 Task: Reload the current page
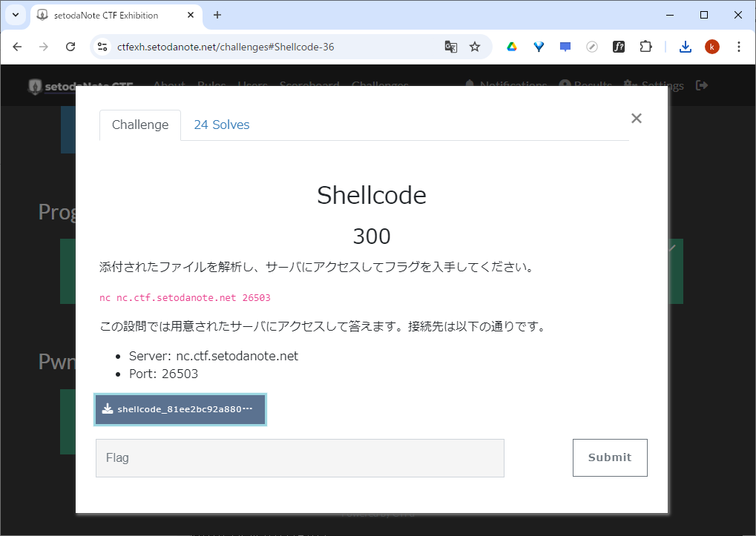(x=70, y=47)
